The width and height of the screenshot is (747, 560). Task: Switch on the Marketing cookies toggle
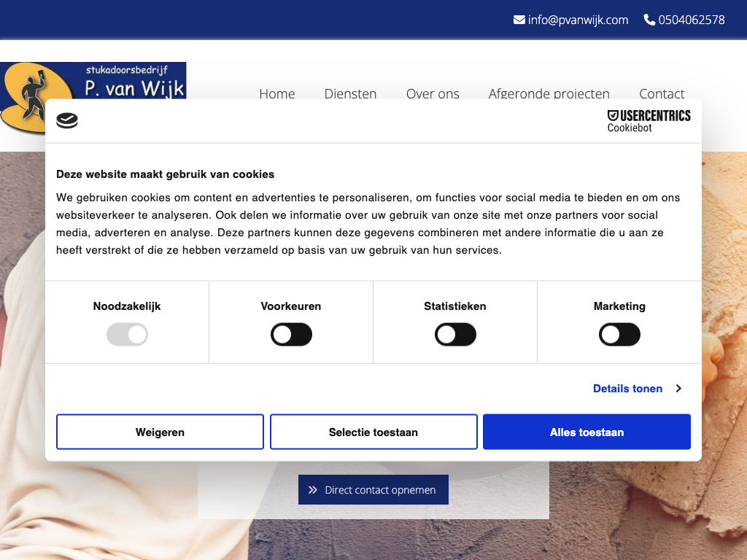coord(619,335)
